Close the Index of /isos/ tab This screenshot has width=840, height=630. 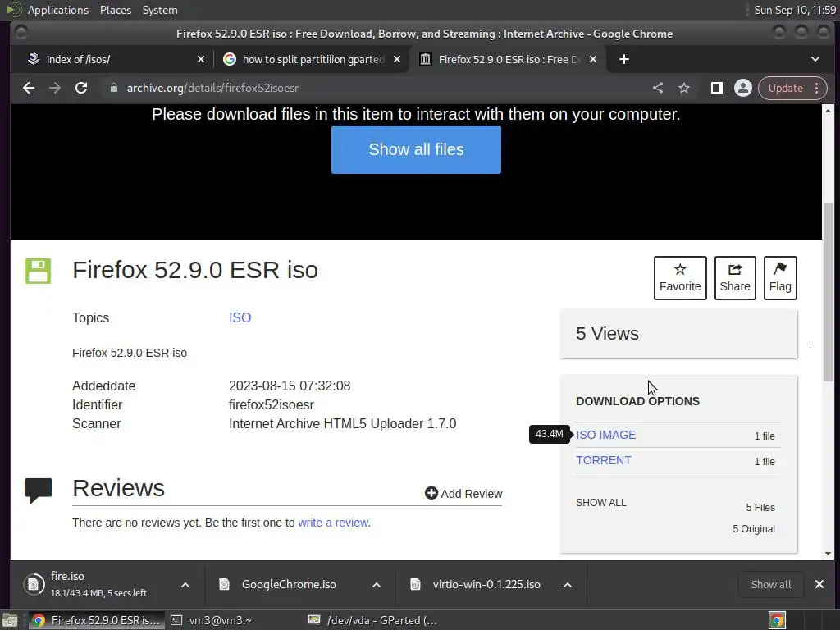201,59
